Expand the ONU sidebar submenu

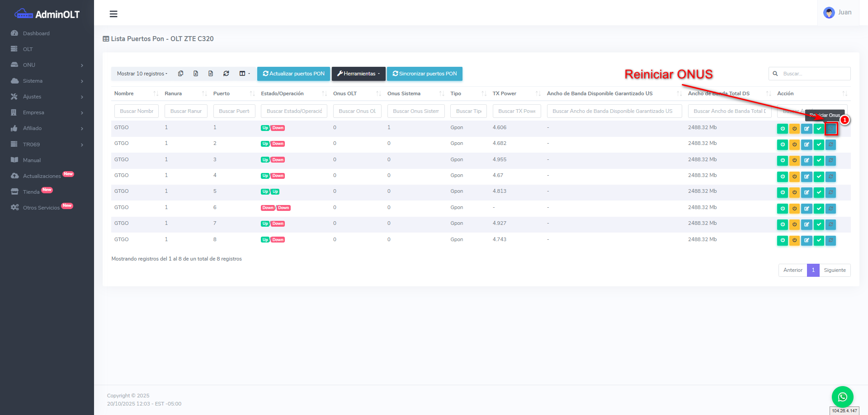(x=47, y=65)
